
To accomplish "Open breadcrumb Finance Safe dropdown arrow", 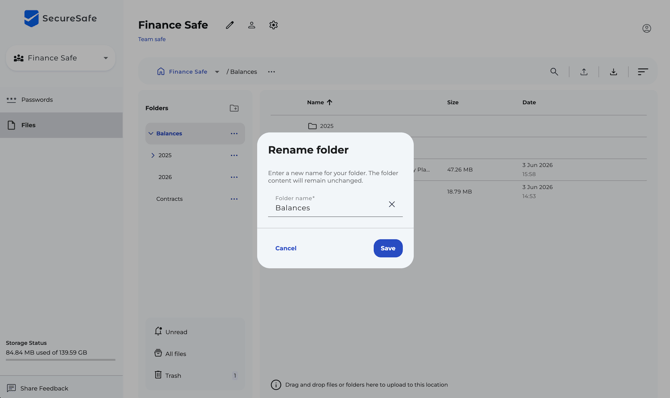I will [217, 72].
